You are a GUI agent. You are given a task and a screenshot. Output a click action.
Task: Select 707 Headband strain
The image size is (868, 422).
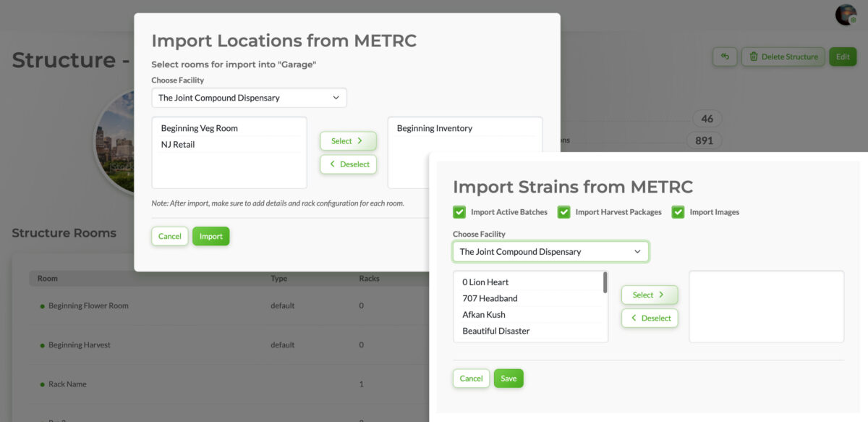[490, 298]
